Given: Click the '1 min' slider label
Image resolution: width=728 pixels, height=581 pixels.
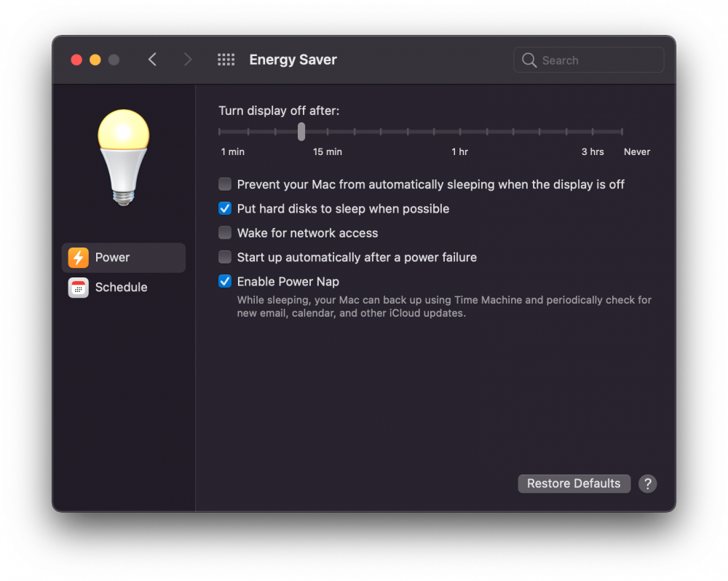Looking at the screenshot, I should (x=233, y=152).
